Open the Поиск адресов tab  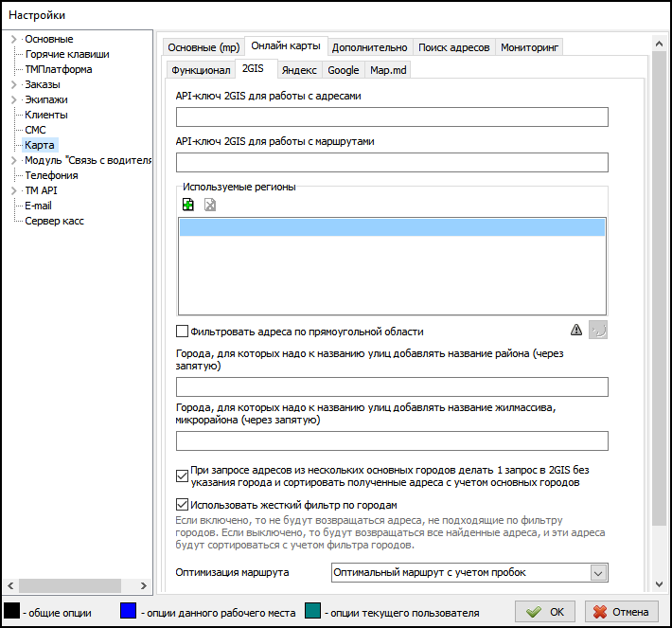453,47
